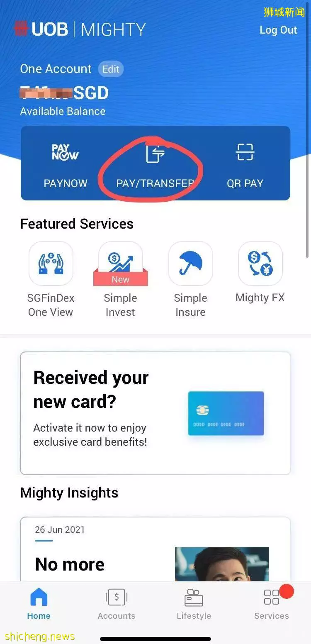The height and width of the screenshot is (644, 311).
Task: Click the Edit button beside One Account
Action: (x=111, y=69)
